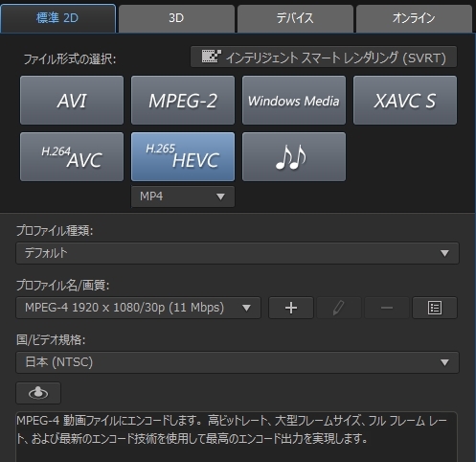Choose the XAVC S format
The image size is (476, 462).
click(x=405, y=101)
